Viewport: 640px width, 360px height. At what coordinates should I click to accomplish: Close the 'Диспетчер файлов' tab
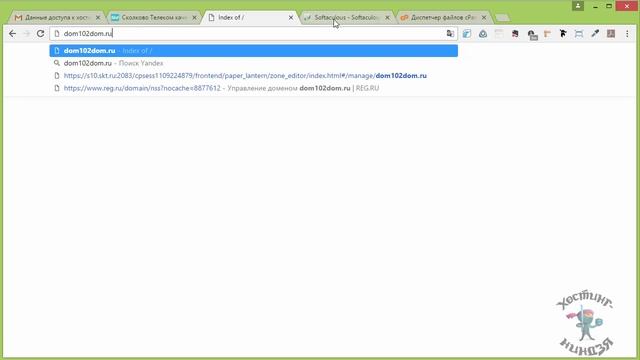[484, 18]
